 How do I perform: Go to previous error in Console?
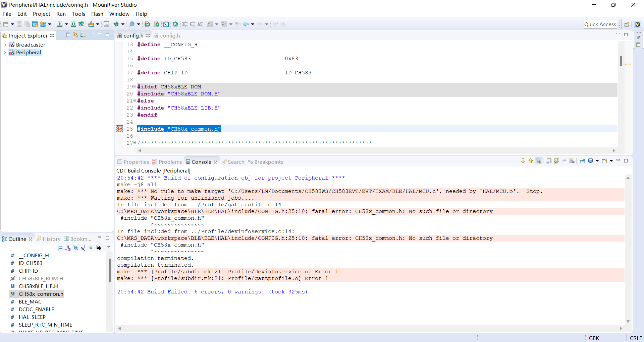[x=531, y=161]
